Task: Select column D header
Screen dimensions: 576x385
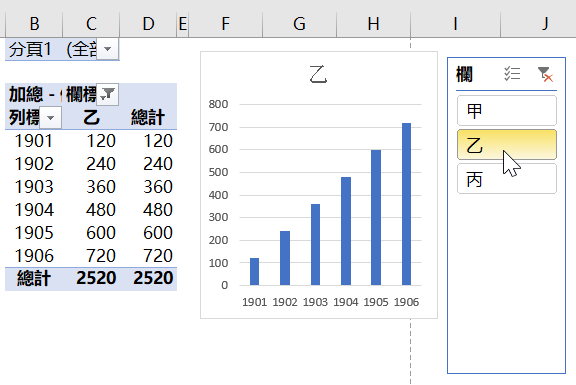Action: click(148, 24)
